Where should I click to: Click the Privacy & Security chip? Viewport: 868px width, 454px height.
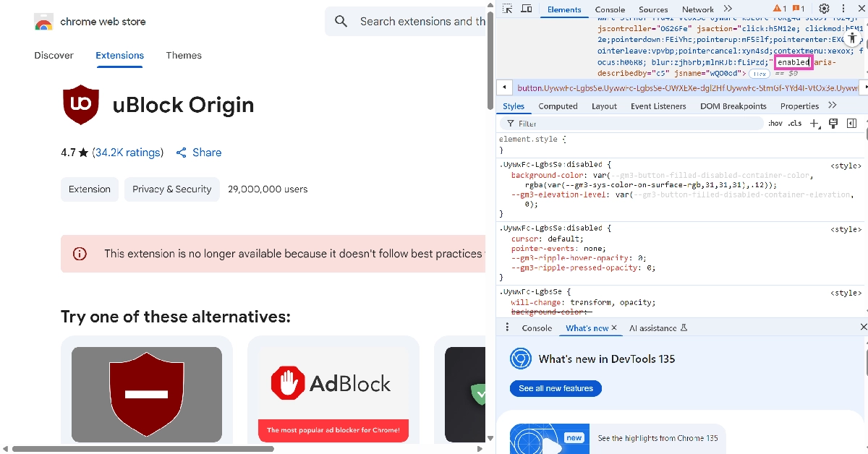tap(172, 189)
